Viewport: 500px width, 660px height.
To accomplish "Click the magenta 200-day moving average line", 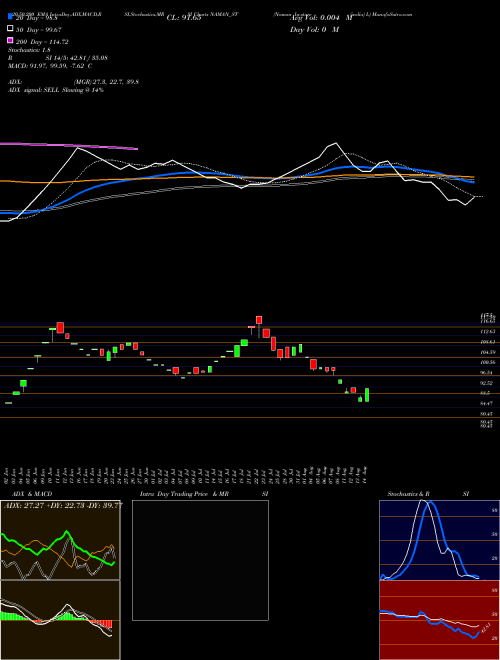I will tap(69, 146).
